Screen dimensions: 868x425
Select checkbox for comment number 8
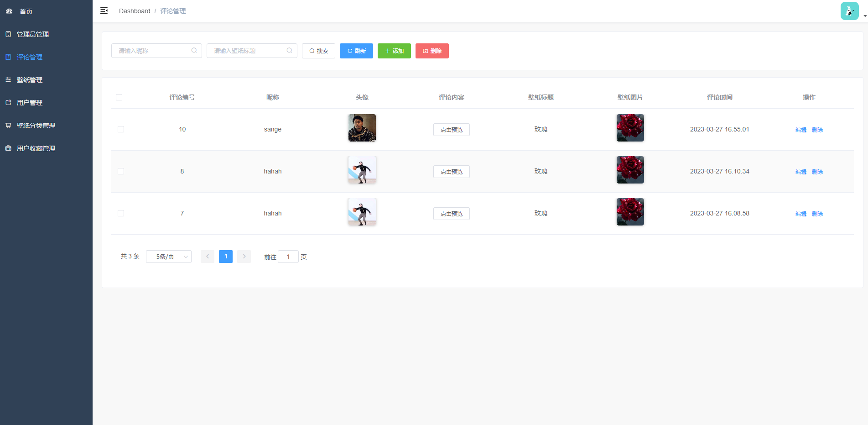[x=121, y=171]
